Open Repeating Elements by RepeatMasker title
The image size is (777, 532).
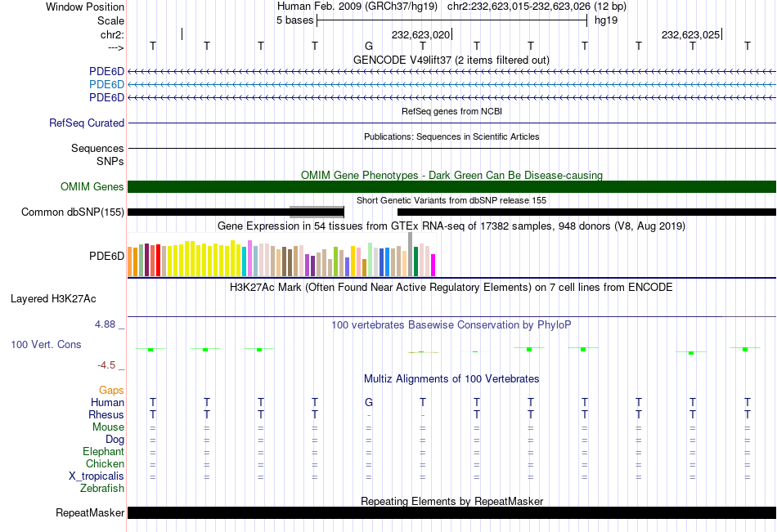coord(451,501)
